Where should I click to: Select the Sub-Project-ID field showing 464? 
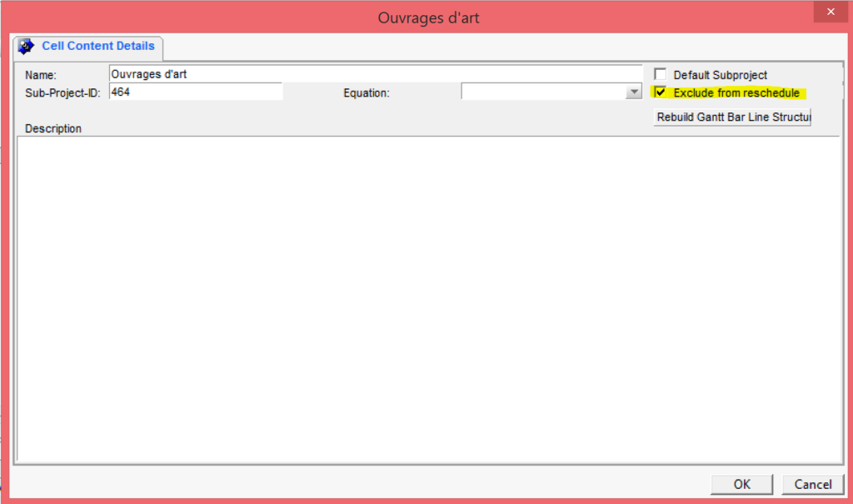[196, 92]
